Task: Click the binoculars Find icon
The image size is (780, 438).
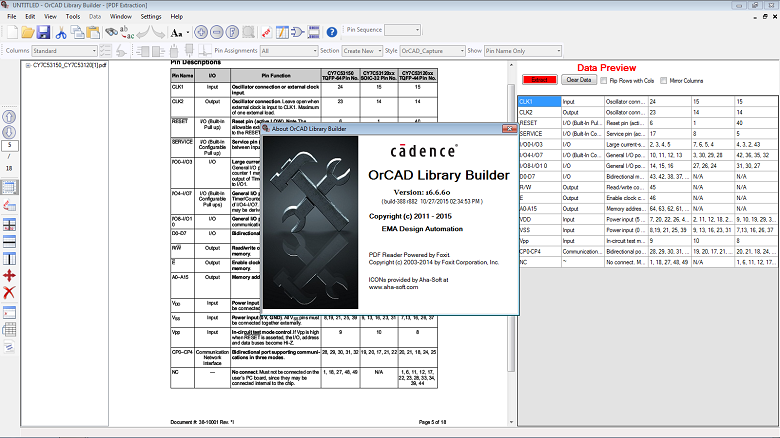Action: [110, 32]
